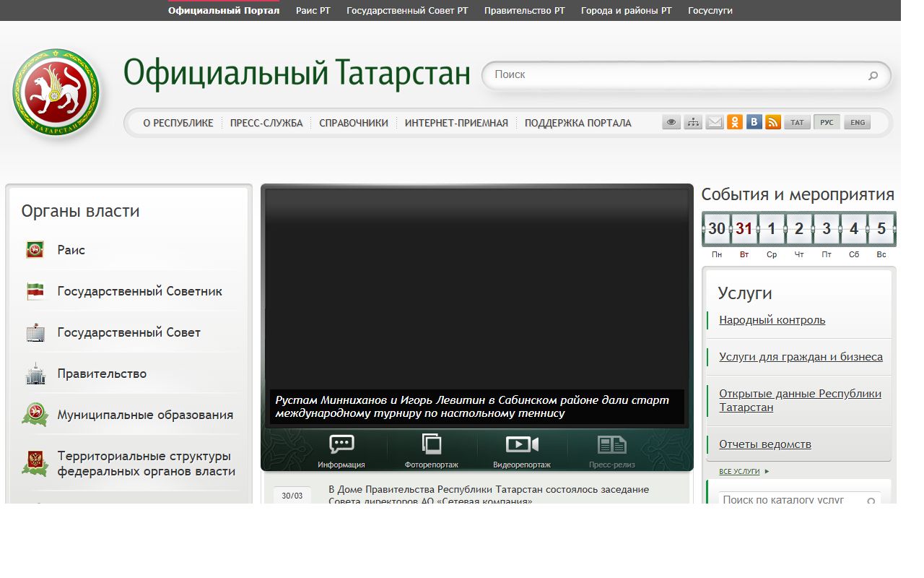The image size is (924, 578).
Task: Click the icon beside Территориальные структуры
Action: point(35,463)
